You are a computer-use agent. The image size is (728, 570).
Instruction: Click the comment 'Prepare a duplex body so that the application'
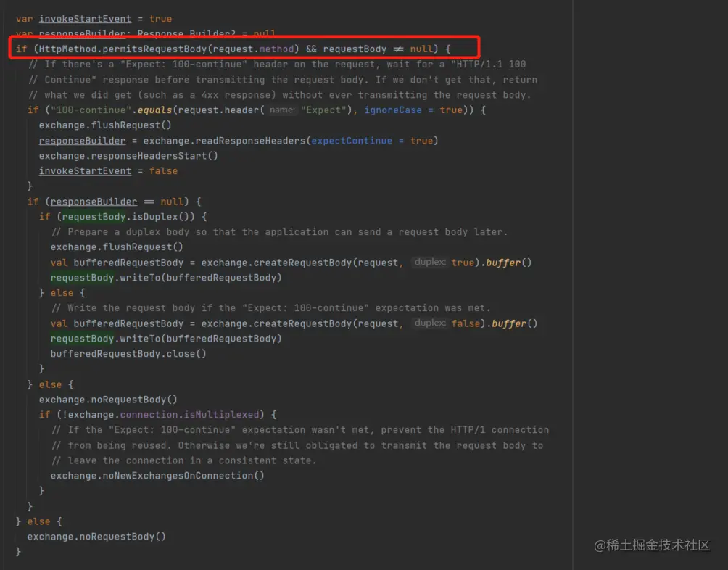pos(279,231)
